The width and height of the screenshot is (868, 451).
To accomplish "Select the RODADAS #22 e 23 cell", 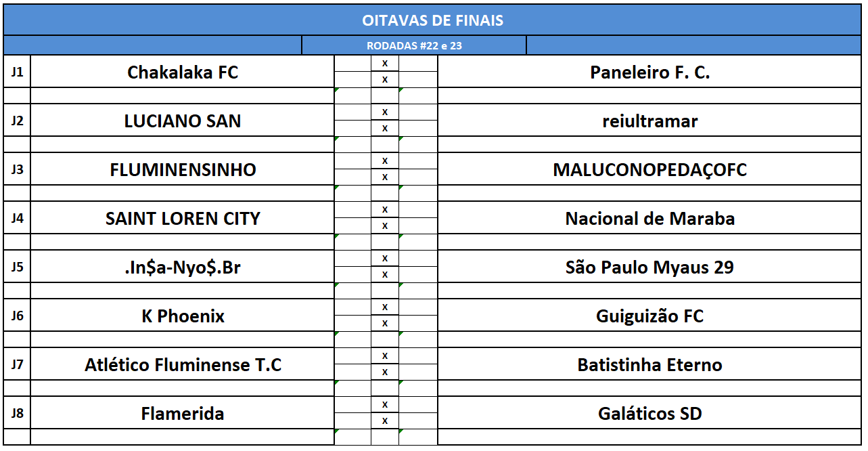I will 414,46.
